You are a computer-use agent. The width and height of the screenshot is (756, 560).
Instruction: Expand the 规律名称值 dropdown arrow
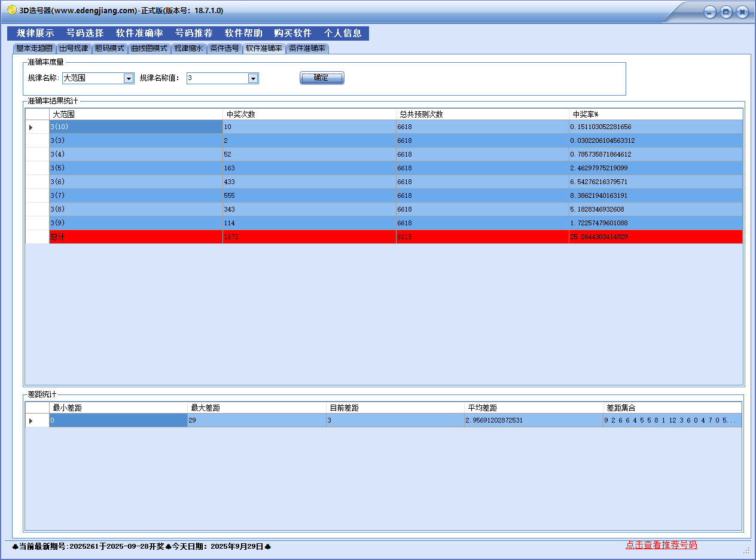(x=253, y=78)
